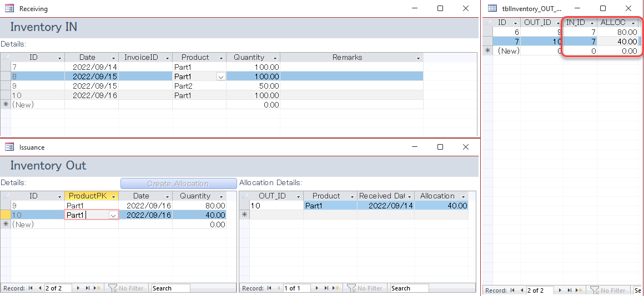Click ID 6 cell in tblInventory_OUT table
The image size is (644, 296).
(x=506, y=32)
